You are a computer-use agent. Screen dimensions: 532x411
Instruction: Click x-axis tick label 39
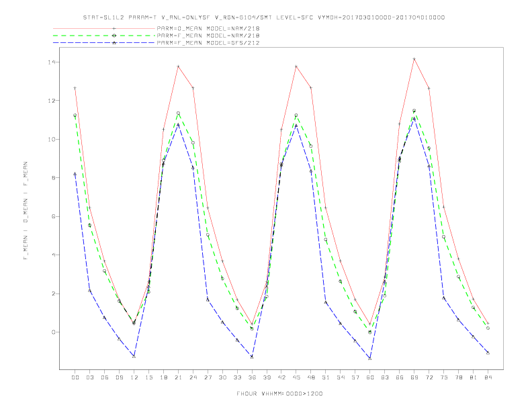pos(267,377)
